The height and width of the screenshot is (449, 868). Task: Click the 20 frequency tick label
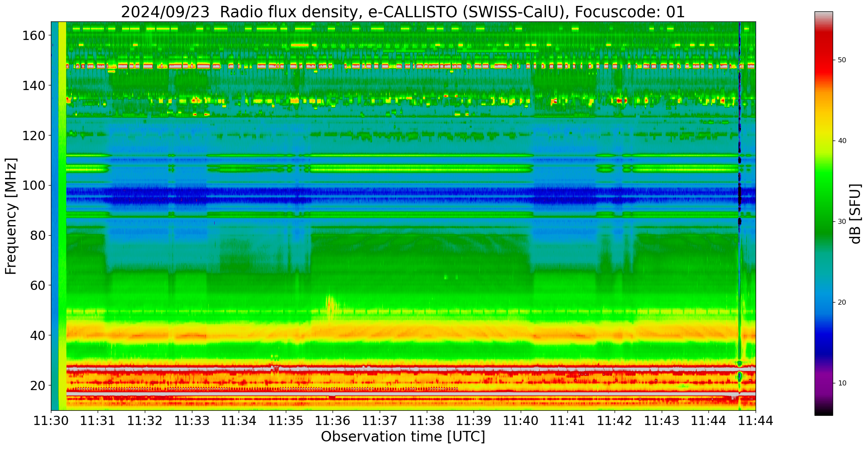[38, 385]
